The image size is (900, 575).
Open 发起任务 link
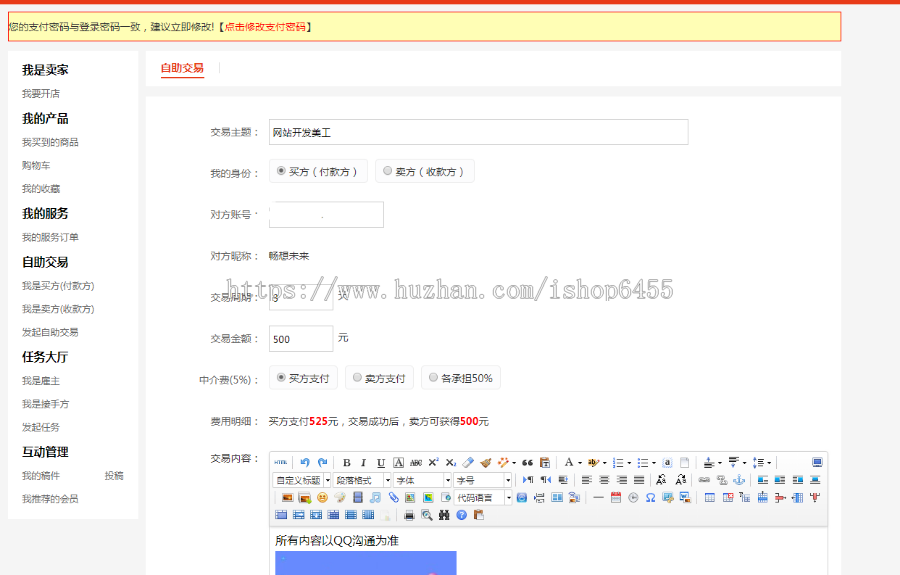point(41,428)
